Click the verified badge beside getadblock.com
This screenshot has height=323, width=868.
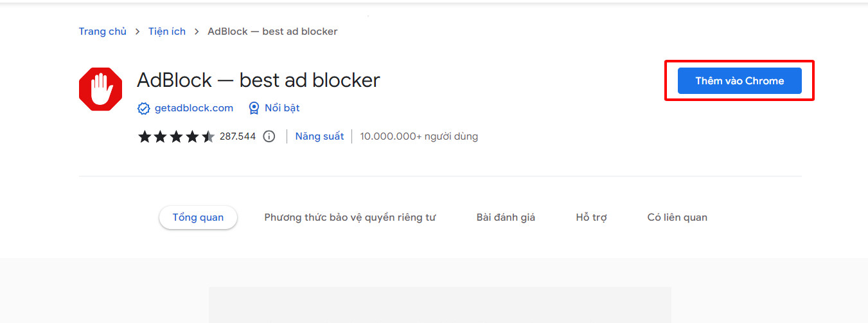pos(144,108)
